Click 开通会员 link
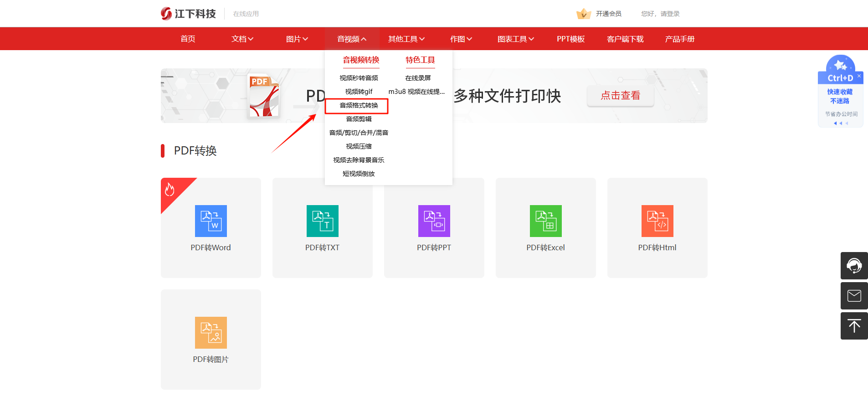Image resolution: width=868 pixels, height=402 pixels. (608, 14)
